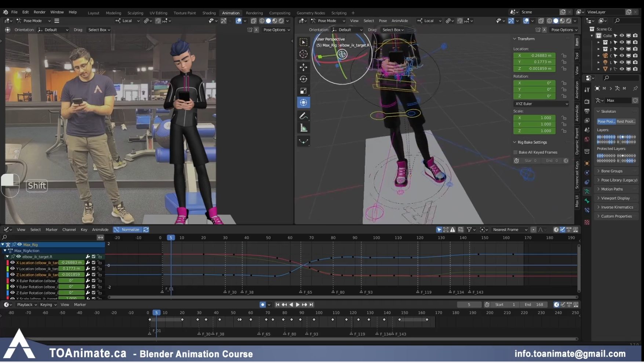Image resolution: width=644 pixels, height=363 pixels.
Task: Collapse the elbow_ik_target.R channel group
Action: tap(7, 257)
